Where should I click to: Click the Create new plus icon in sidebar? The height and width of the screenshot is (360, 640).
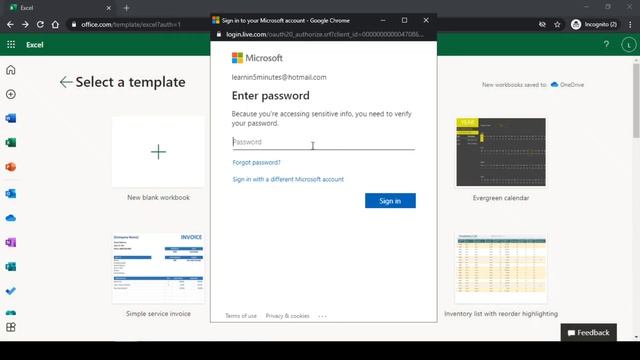coord(11,94)
